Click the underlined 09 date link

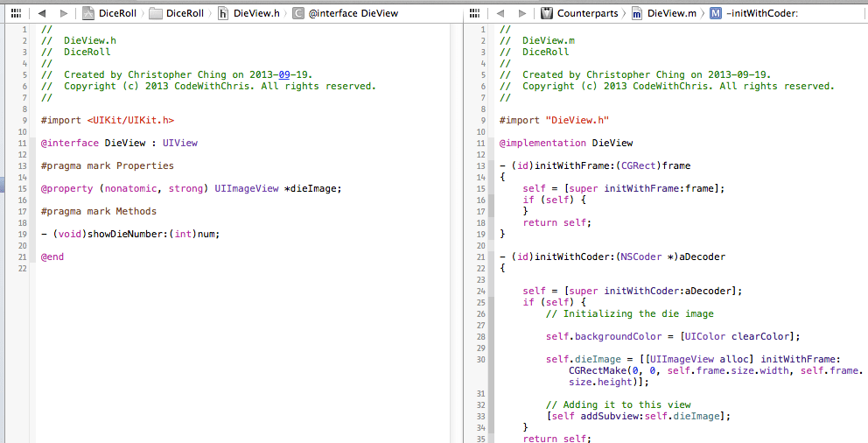[x=284, y=74]
